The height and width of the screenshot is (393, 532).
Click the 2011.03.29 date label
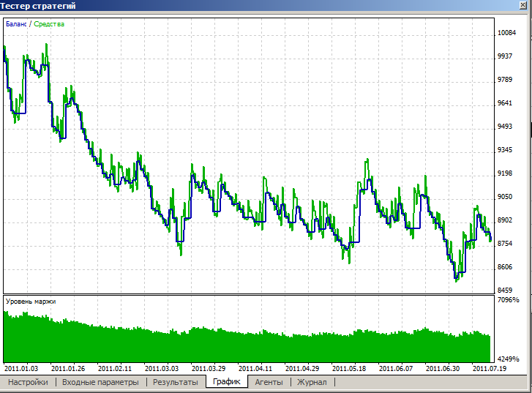click(x=209, y=368)
